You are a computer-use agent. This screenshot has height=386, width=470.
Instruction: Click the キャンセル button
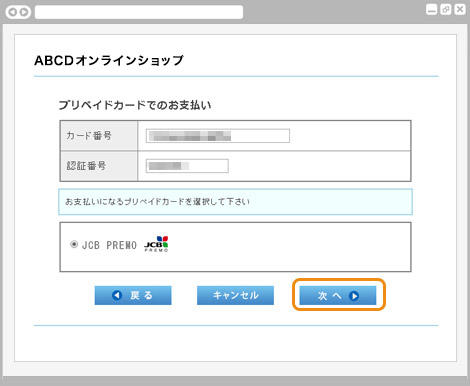click(x=235, y=295)
